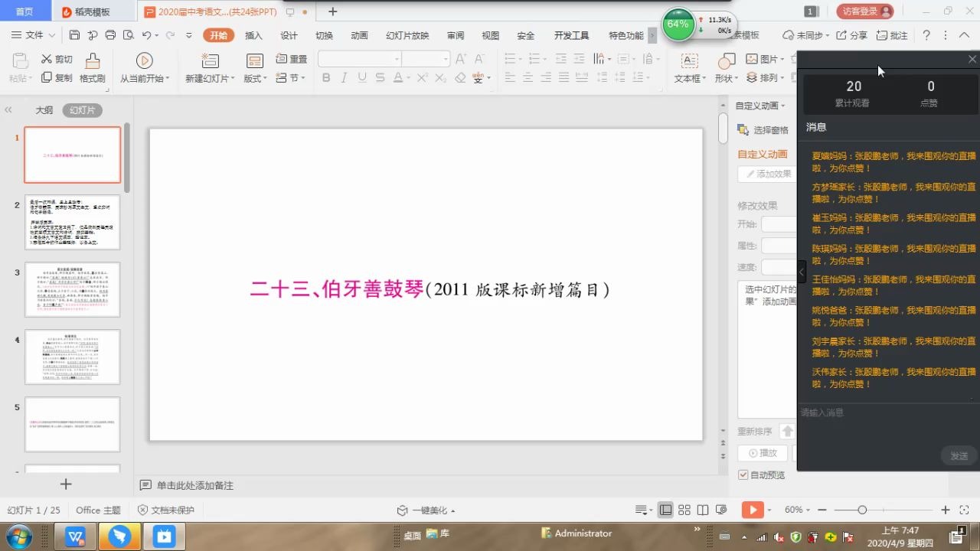Image resolution: width=980 pixels, height=551 pixels.
Task: Open the Home (首页) window tab
Action: coord(24,11)
